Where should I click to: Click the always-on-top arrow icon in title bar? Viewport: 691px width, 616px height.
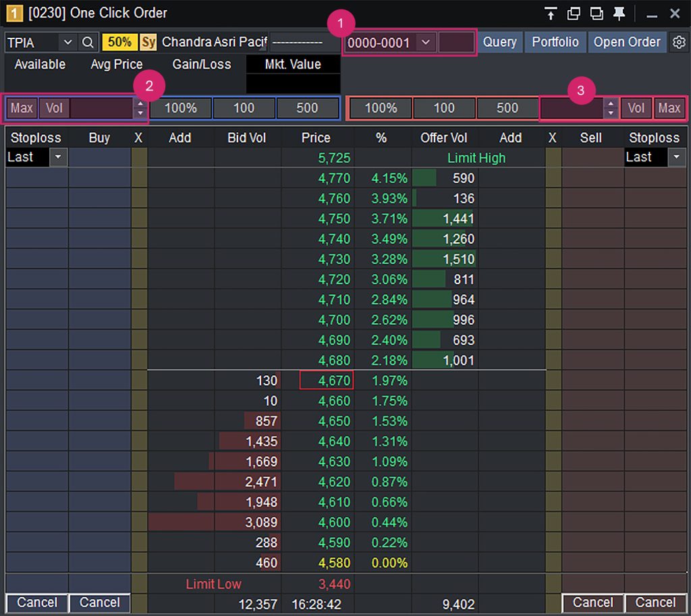coord(551,13)
